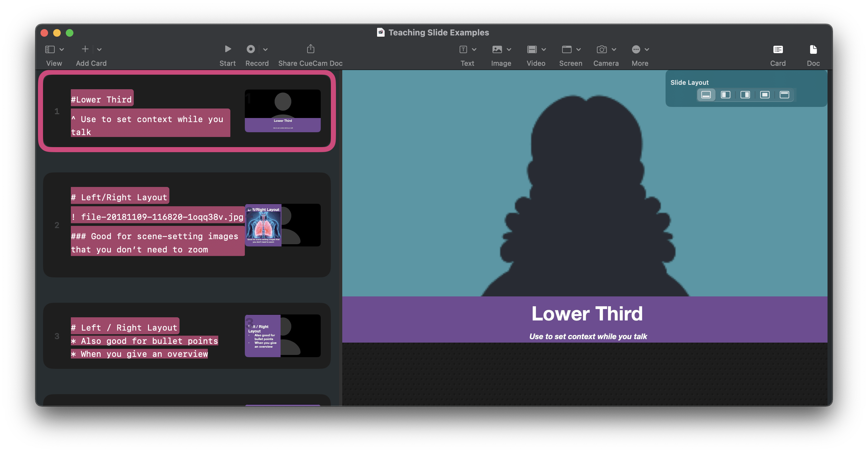Viewport: 868px width, 453px height.
Task: Select the lower third slide layout
Action: pyautogui.click(x=706, y=95)
